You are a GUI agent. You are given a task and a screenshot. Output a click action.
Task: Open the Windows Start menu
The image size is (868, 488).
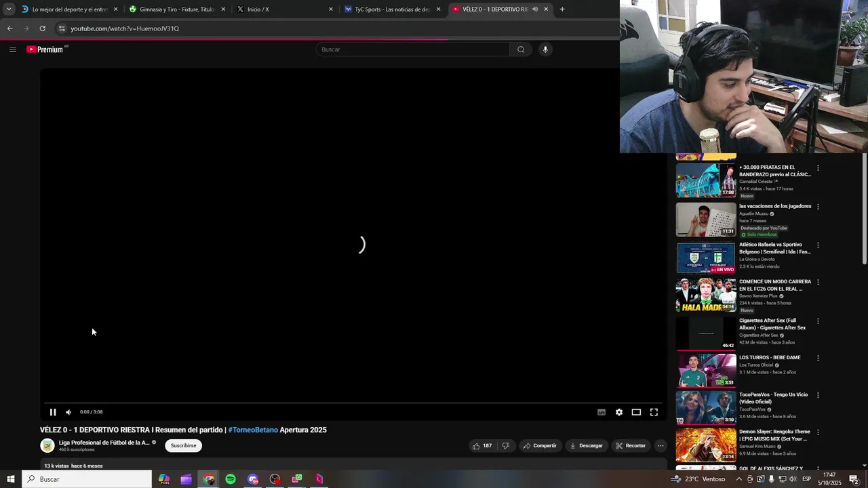point(10,479)
